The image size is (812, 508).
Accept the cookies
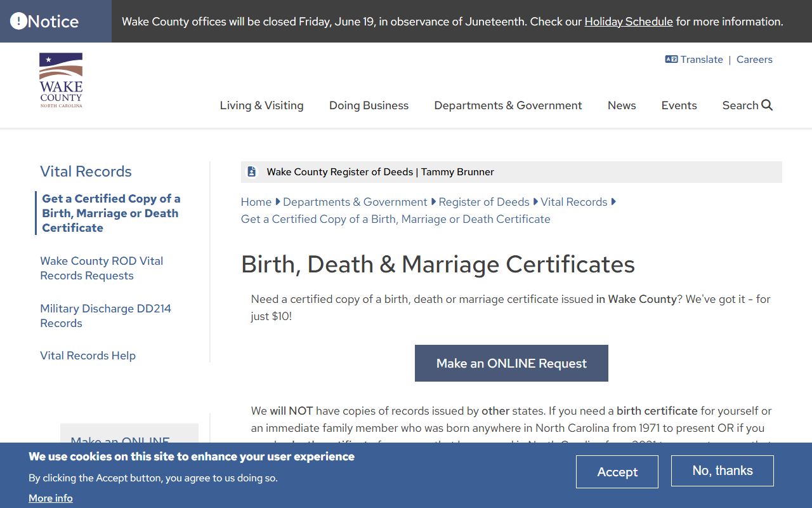617,472
